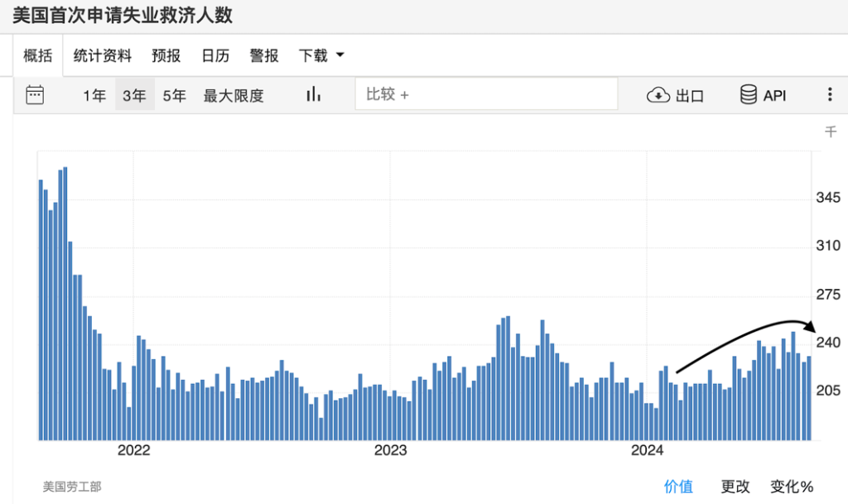
Task: Click the 275 y-axis value
Action: click(x=828, y=295)
